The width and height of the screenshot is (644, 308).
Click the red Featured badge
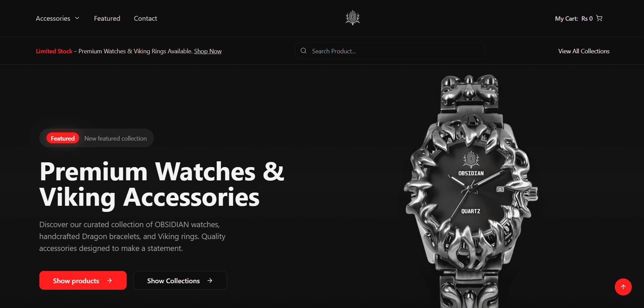pos(63,138)
